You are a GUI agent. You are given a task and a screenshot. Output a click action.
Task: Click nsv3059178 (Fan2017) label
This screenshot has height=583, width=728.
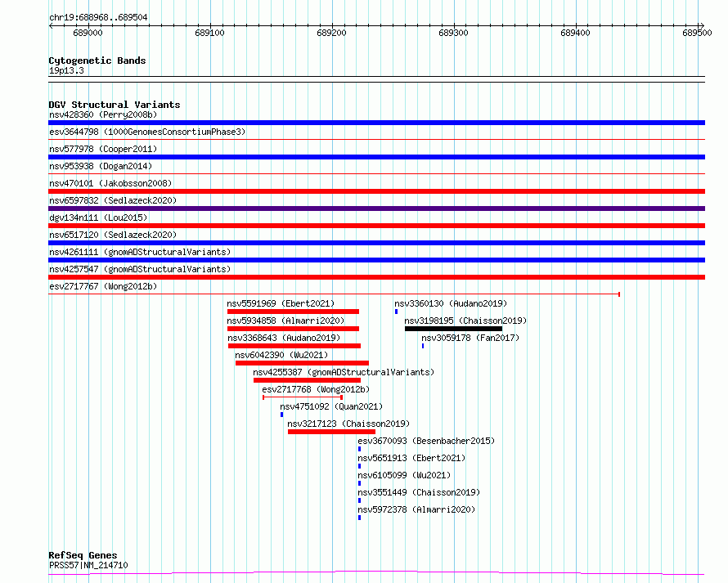(x=470, y=338)
